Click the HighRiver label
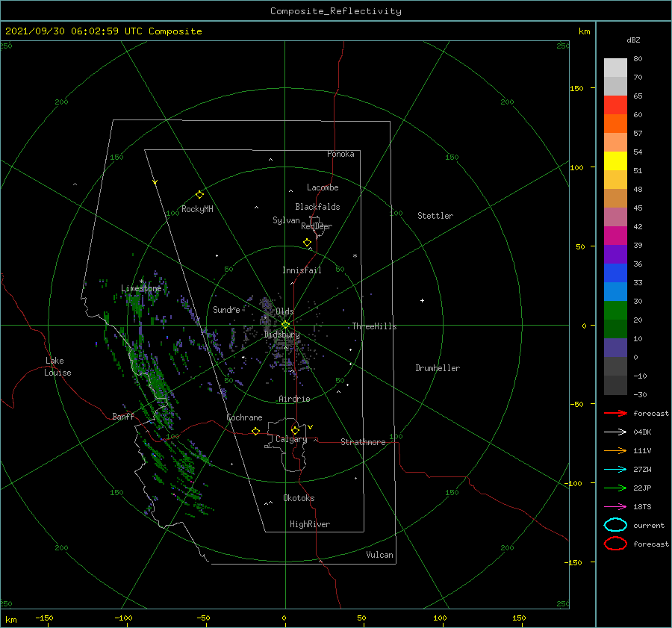The image size is (672, 628). pyautogui.click(x=310, y=524)
